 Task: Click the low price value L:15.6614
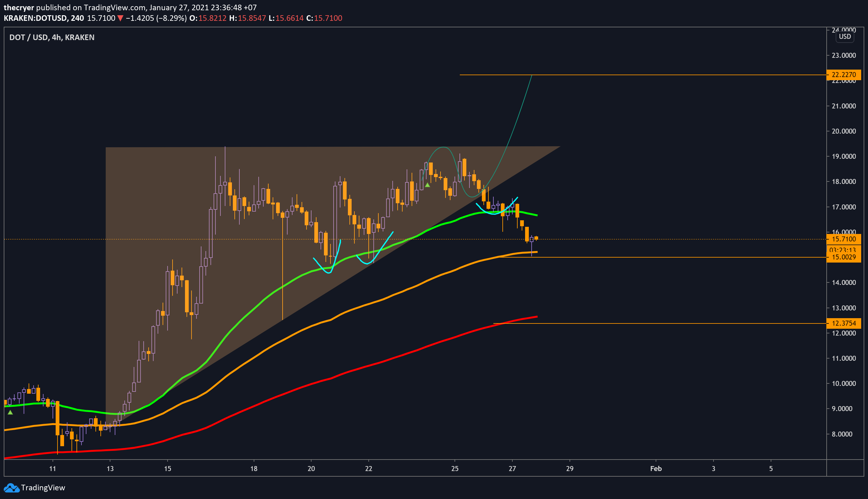286,18
